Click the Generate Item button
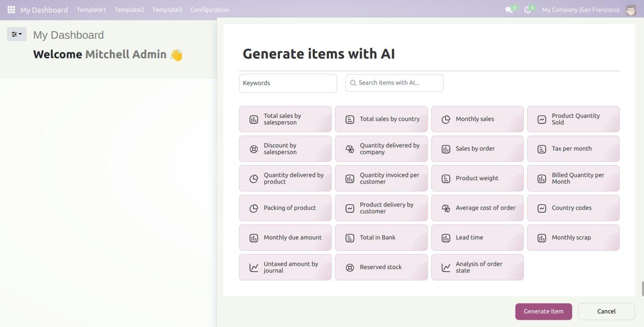 point(543,311)
